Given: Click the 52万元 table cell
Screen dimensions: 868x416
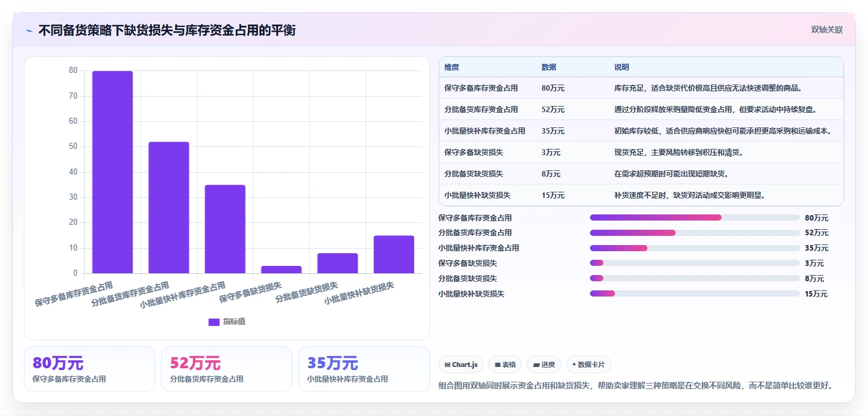Looking at the screenshot, I should (x=553, y=110).
